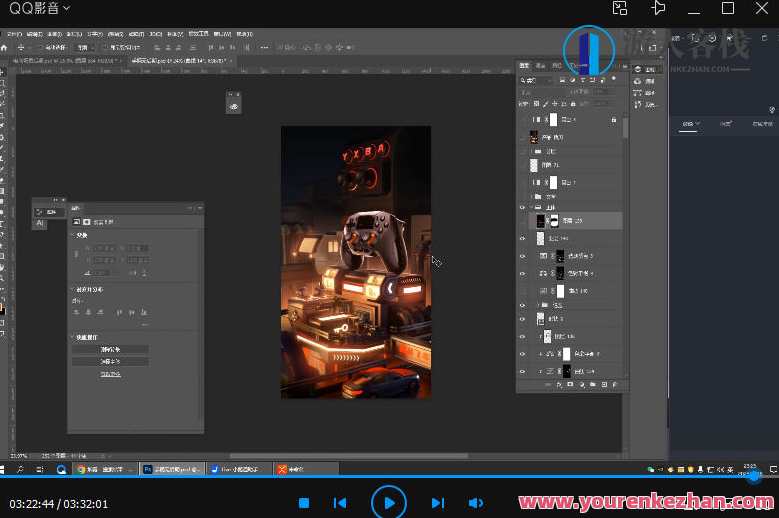Click the first quick action button in Properties
The height and width of the screenshot is (518, 779).
(110, 349)
